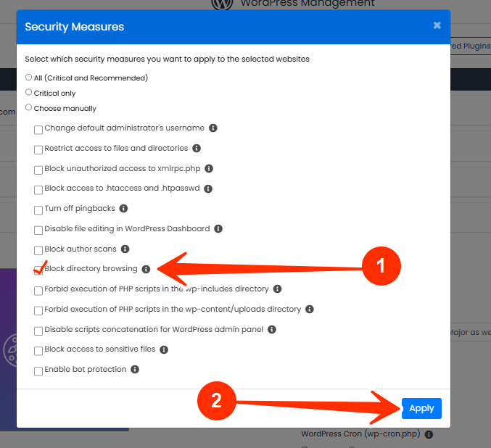Enable Block author scans checkbox
491x448 pixels.
(x=38, y=250)
